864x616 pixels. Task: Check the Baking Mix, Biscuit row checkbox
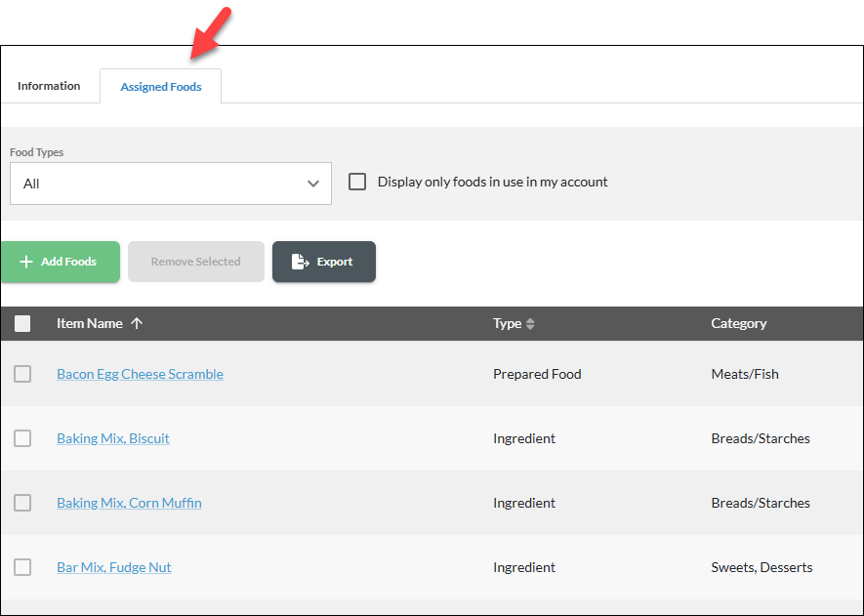pyautogui.click(x=22, y=438)
